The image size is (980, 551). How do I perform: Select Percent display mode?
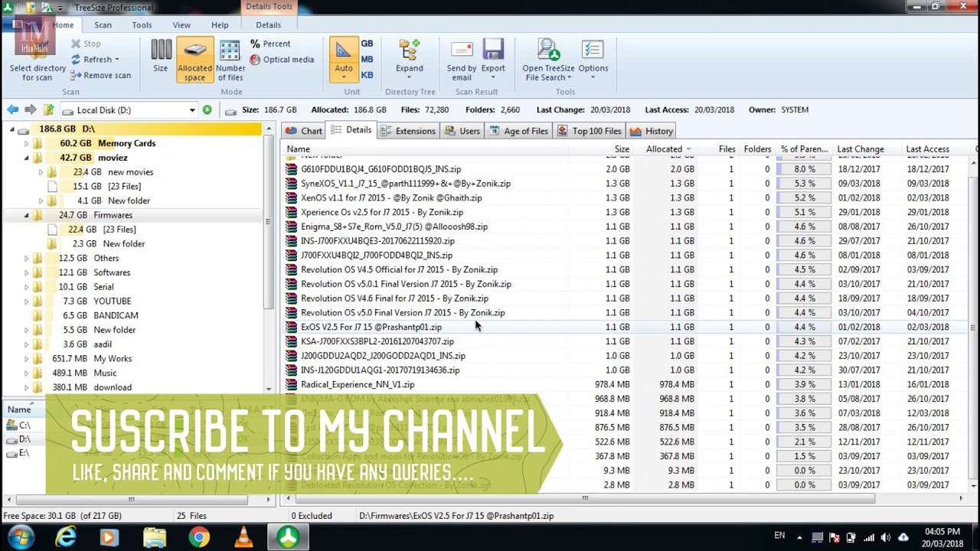(x=270, y=44)
